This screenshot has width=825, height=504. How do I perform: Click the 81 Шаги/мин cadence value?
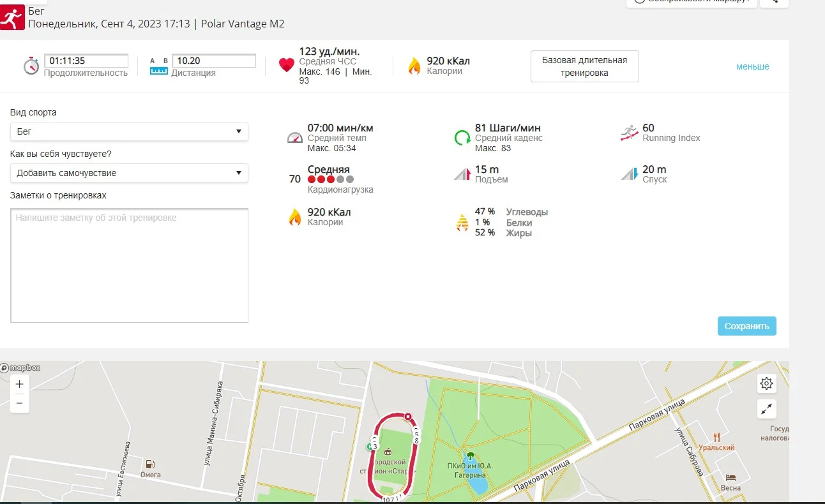click(x=508, y=128)
